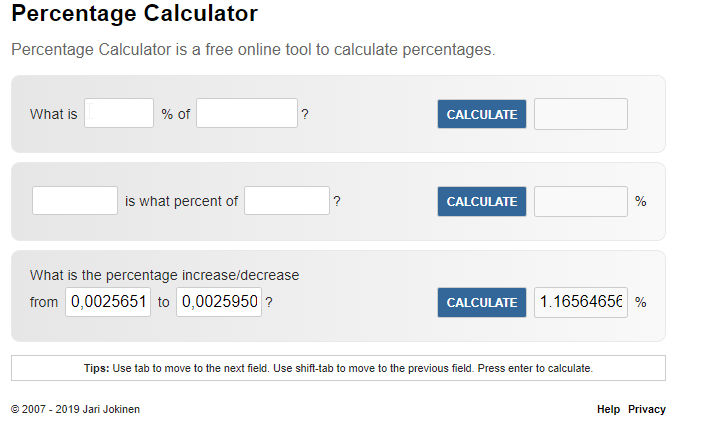Click the empty percent result box in second row
This screenshot has height=427, width=704.
pyautogui.click(x=580, y=201)
